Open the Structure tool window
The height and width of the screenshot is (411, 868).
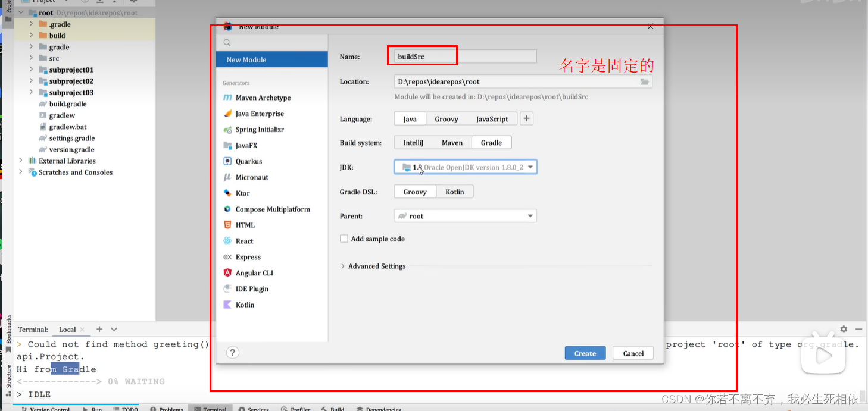point(8,380)
